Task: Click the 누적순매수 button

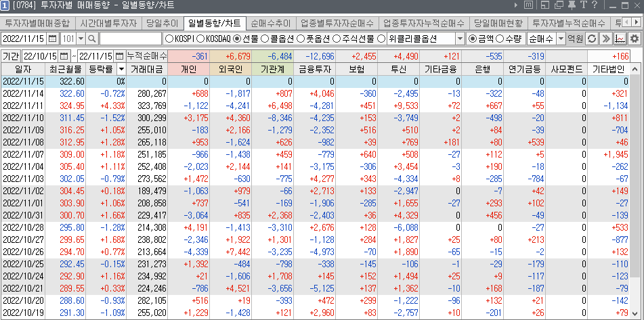Action: click(x=147, y=55)
